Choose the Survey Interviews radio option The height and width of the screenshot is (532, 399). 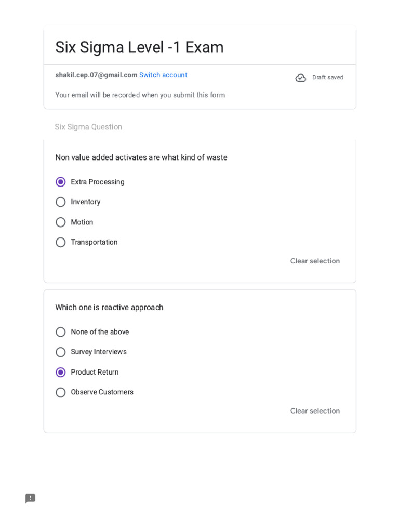[x=61, y=352]
